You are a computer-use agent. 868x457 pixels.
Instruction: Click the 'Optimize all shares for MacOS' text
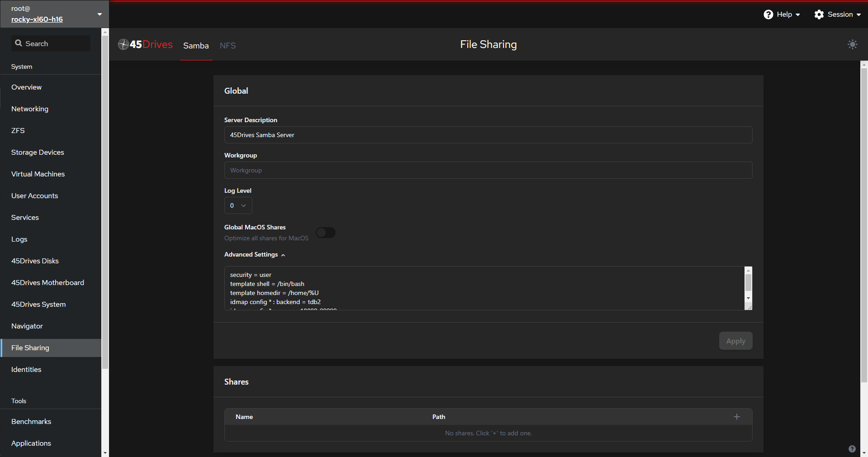pos(266,238)
